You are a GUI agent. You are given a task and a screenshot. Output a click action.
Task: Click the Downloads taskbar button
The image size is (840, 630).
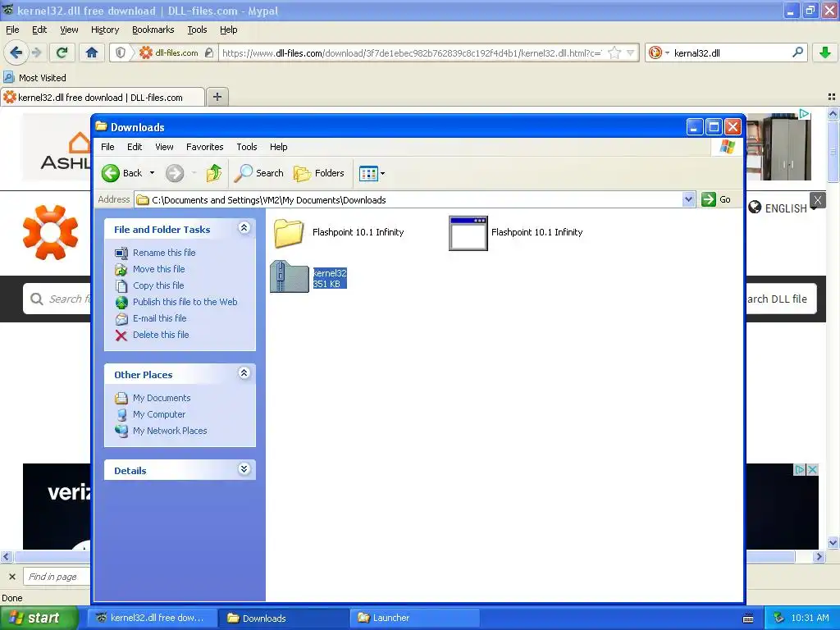click(x=283, y=618)
